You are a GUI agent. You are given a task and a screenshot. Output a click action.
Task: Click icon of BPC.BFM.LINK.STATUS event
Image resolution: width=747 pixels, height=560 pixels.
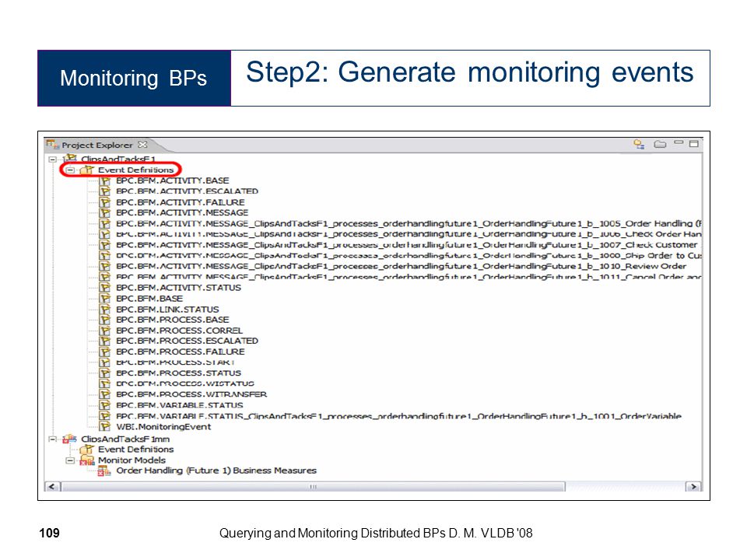pos(105,310)
